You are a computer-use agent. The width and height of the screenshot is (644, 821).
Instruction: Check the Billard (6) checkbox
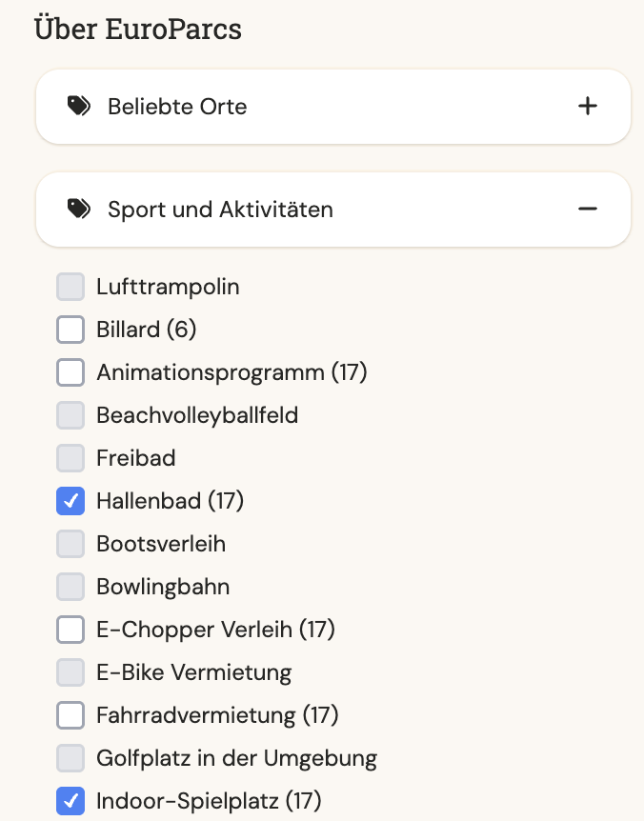coord(70,330)
